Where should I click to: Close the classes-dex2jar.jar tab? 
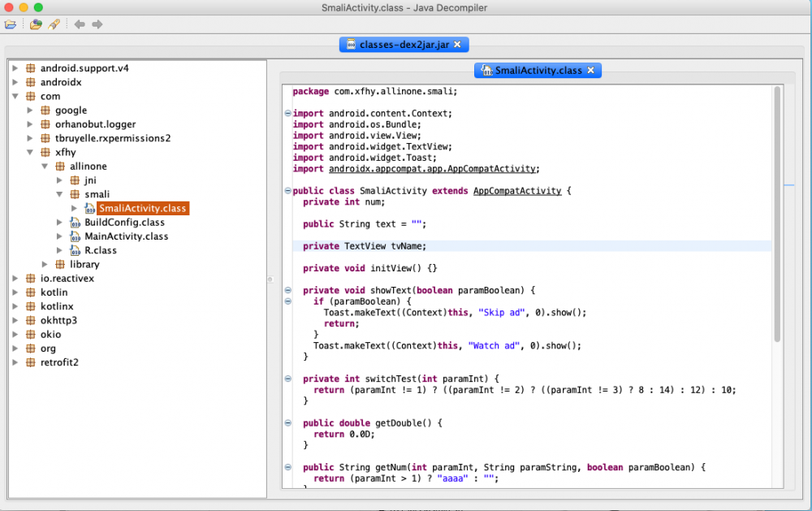[457, 45]
